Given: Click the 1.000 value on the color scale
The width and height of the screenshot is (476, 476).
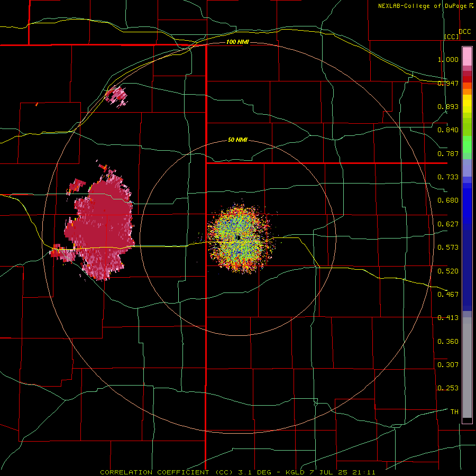Looking at the screenshot, I should [448, 59].
